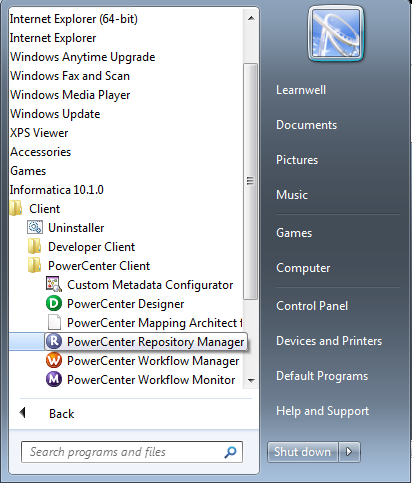Click the PowerCenter Repository Manager R icon

pos(54,341)
